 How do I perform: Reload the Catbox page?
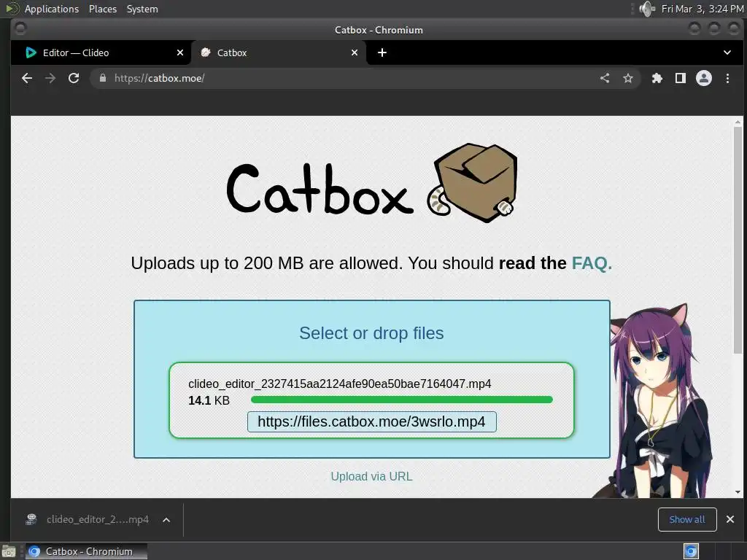(74, 78)
